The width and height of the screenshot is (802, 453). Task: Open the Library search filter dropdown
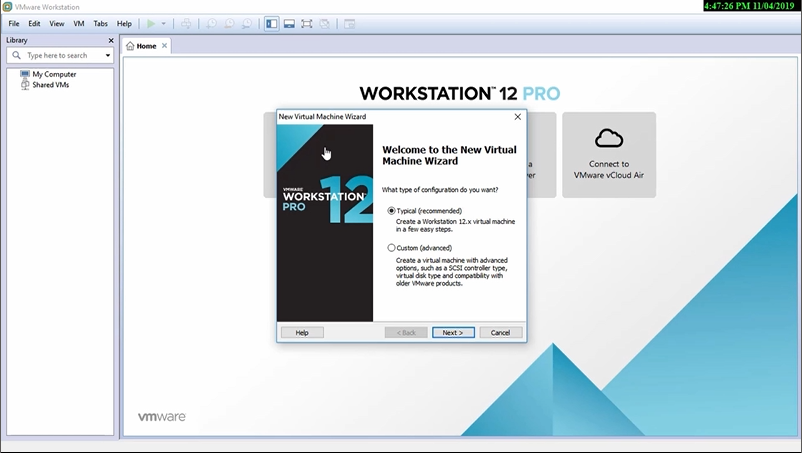[x=107, y=55]
